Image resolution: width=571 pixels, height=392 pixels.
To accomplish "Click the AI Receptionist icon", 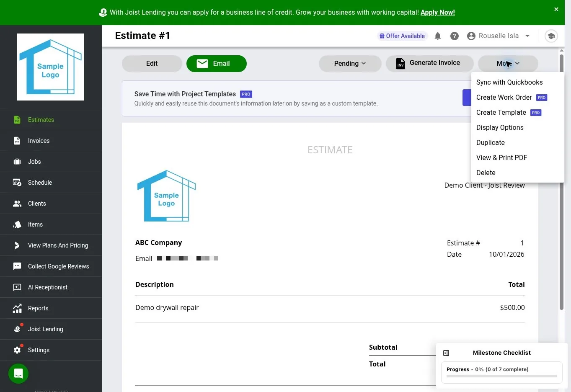I will (x=17, y=287).
